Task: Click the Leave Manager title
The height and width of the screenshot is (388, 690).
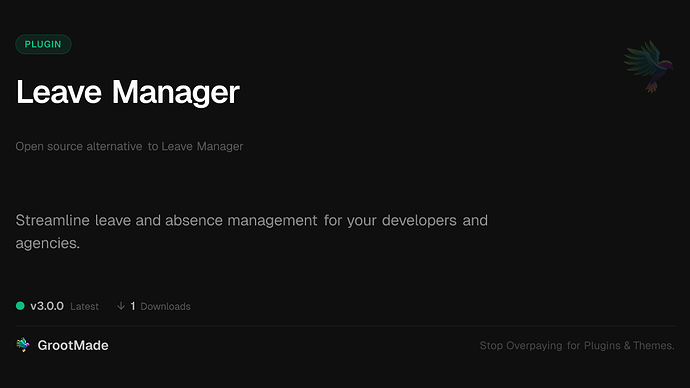Action: click(x=128, y=92)
